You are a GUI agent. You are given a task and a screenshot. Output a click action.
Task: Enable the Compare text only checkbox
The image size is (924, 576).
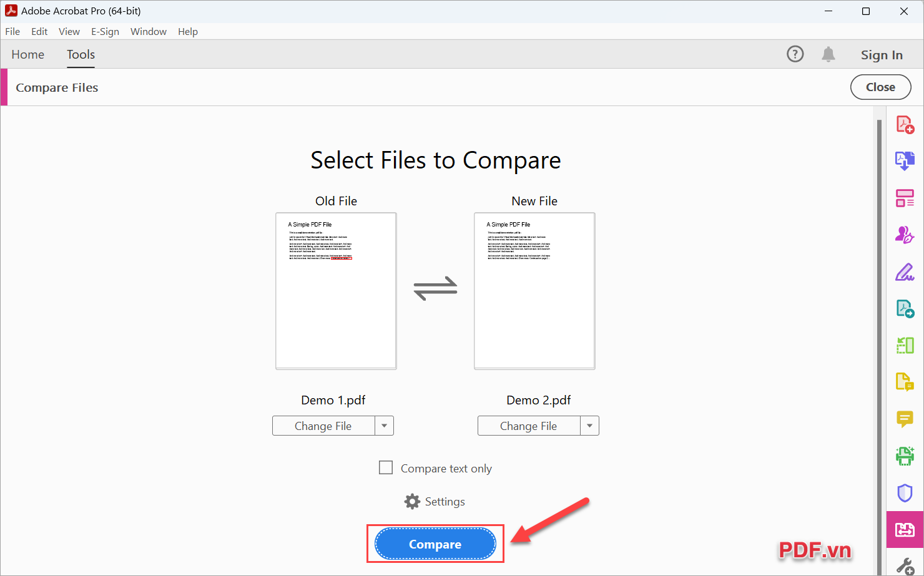[x=386, y=467]
